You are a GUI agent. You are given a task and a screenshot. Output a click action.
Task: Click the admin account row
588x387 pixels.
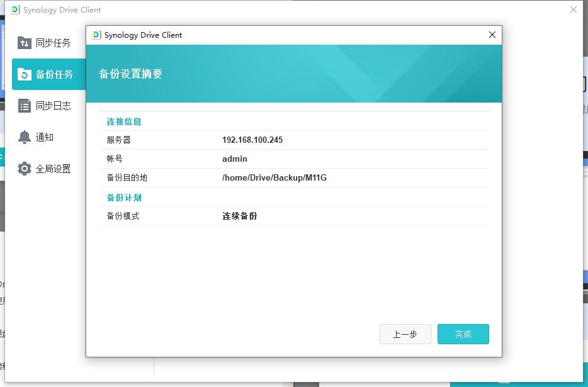pyautogui.click(x=234, y=159)
